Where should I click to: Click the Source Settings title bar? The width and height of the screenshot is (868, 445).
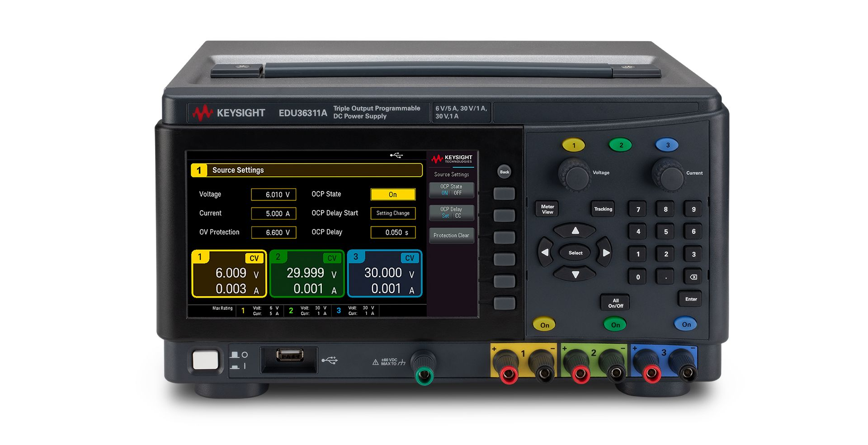(307, 170)
